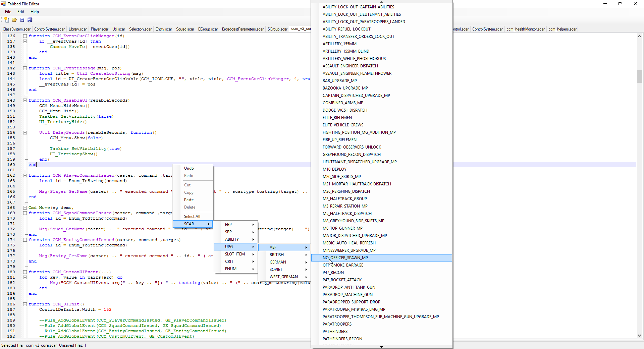Expand the BRITISH faction submenu
Screen dimensions: 644x349
point(284,255)
